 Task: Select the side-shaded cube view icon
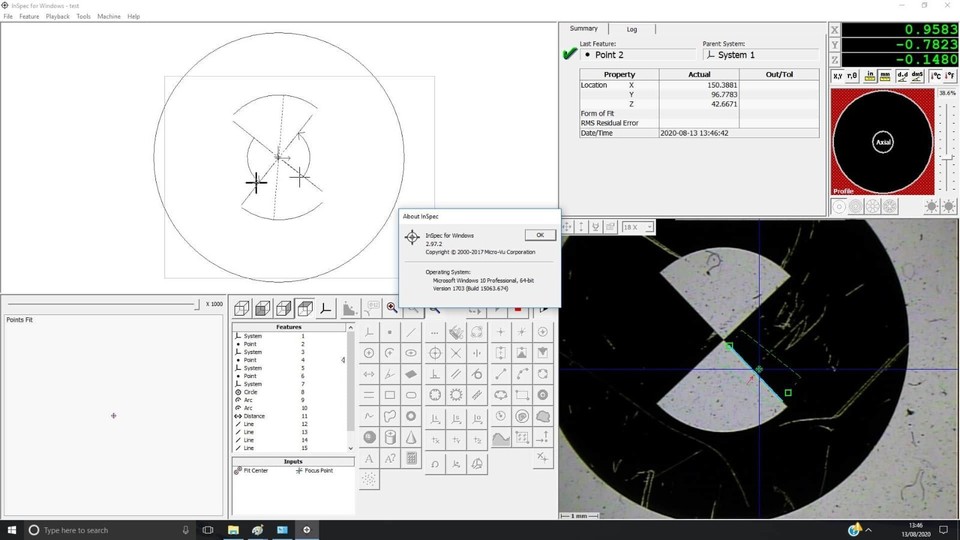(283, 308)
